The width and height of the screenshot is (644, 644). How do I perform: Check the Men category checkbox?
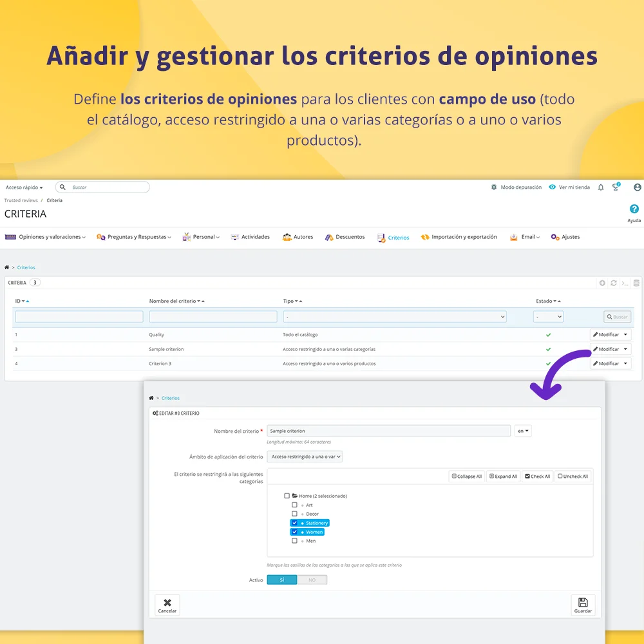click(x=294, y=541)
